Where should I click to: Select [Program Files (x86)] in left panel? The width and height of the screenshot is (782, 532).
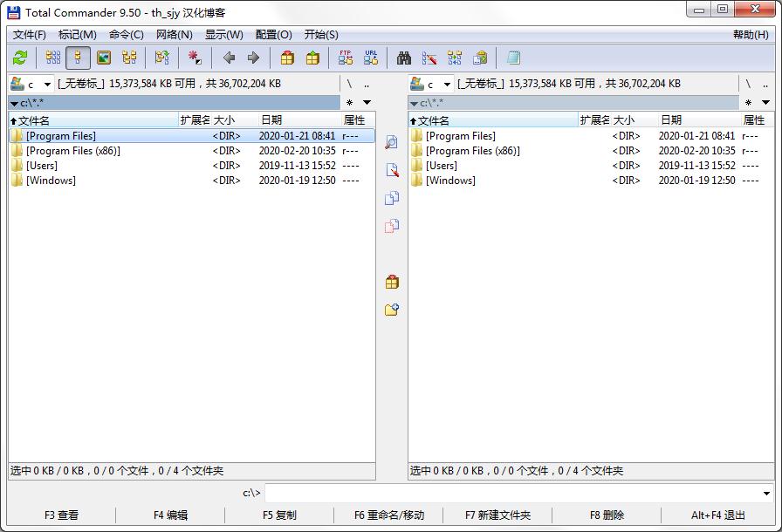coord(191,150)
